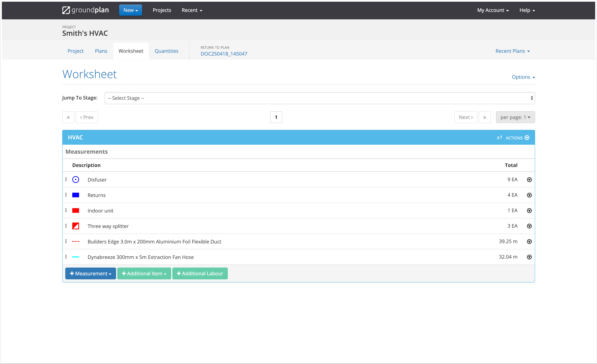Open the Worksheet Options menu
This screenshot has width=597, height=364.
tap(523, 77)
